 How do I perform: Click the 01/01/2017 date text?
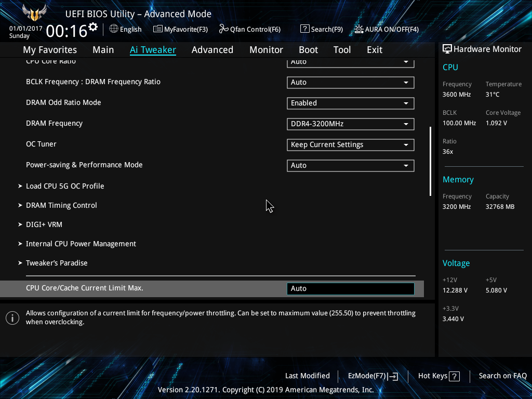coord(26,29)
